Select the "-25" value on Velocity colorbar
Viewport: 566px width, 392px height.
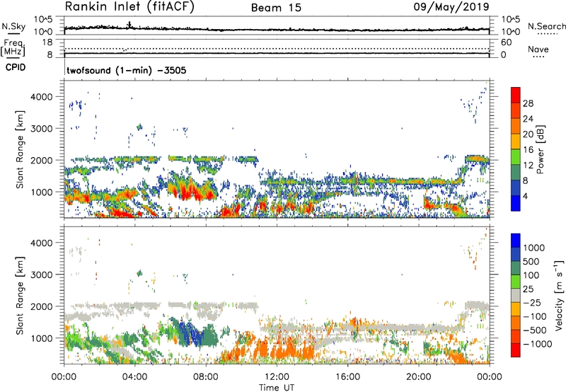[x=532, y=302]
